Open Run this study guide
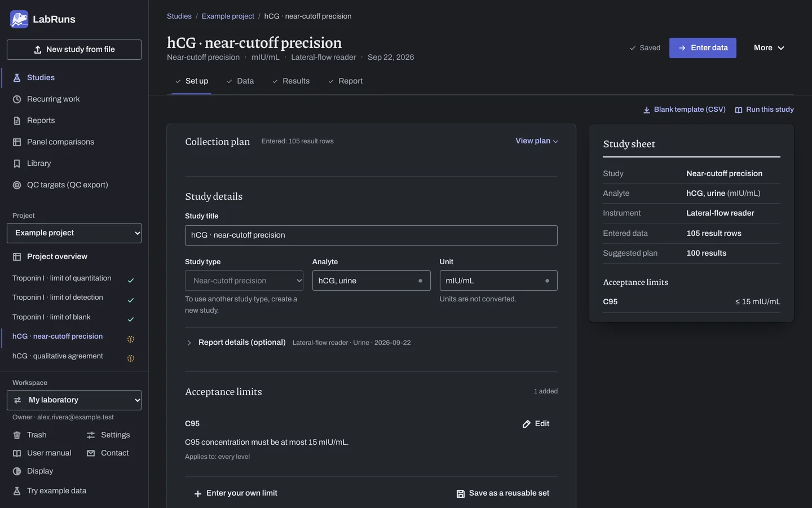 point(765,110)
